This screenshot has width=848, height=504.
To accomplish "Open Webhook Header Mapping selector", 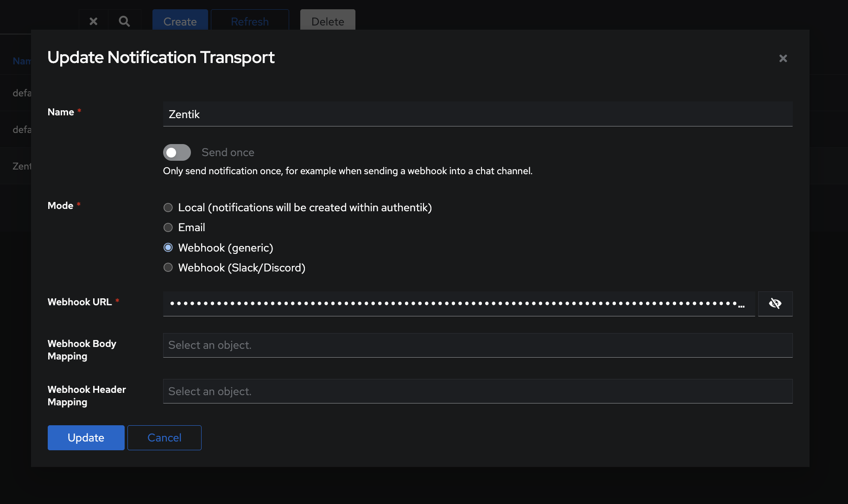I will [x=477, y=391].
